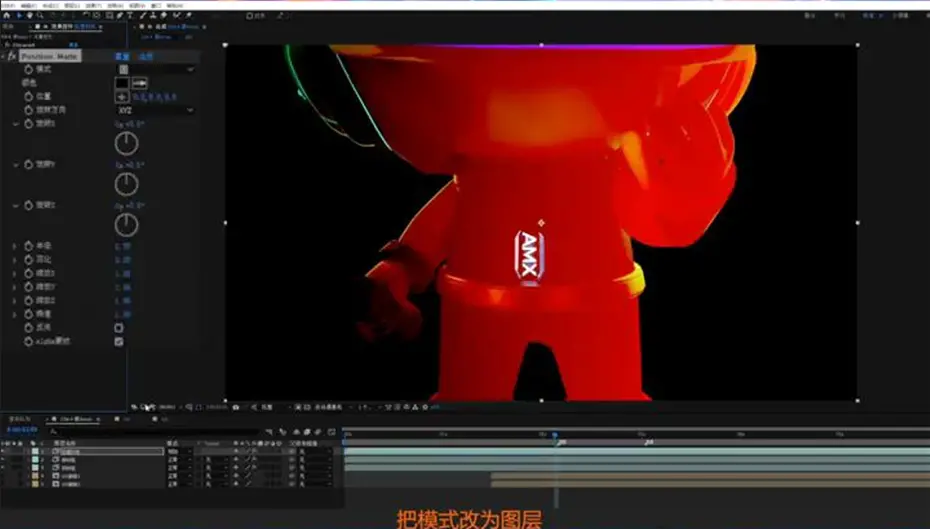This screenshot has height=529, width=930.
Task: Select the Hand tool
Action: [29, 15]
